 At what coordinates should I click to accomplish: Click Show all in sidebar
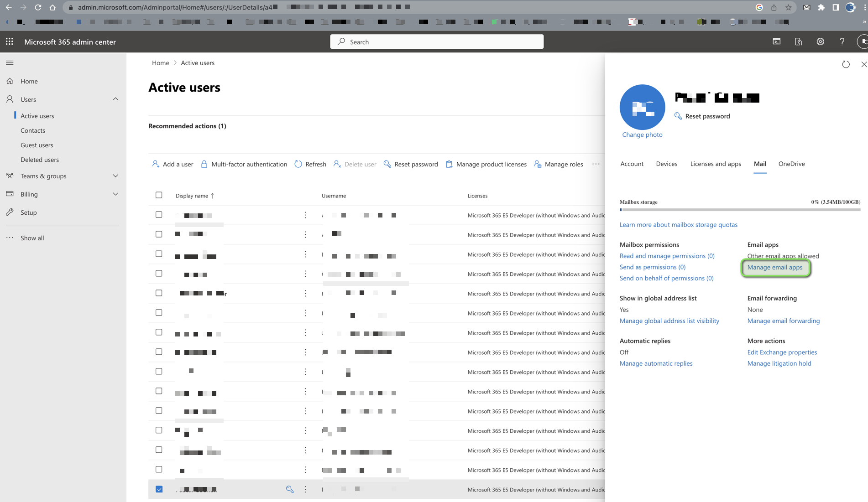32,238
